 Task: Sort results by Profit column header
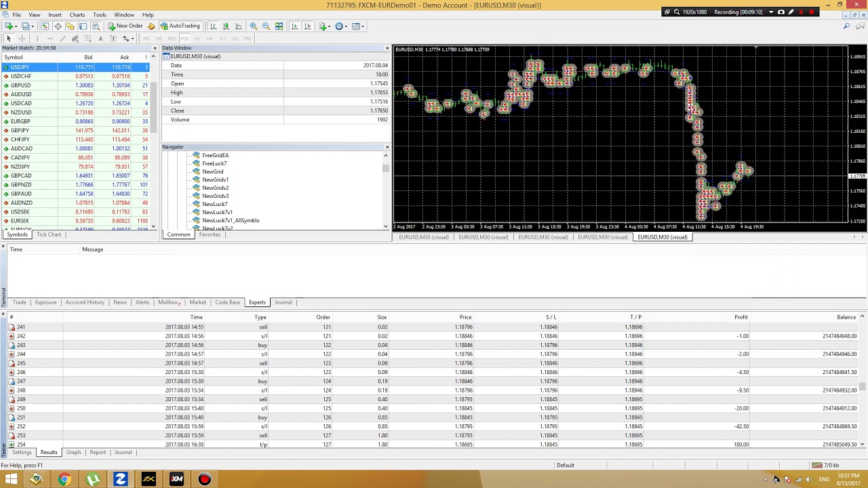click(x=741, y=317)
